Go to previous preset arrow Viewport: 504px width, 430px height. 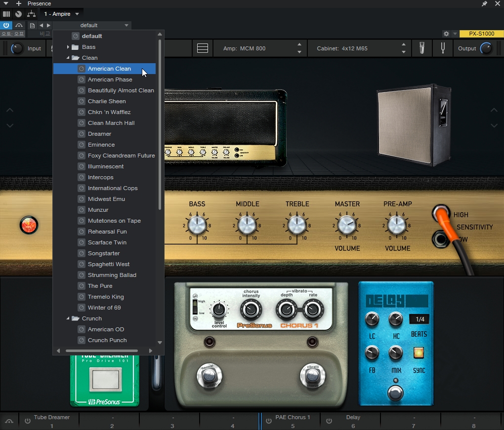point(41,25)
